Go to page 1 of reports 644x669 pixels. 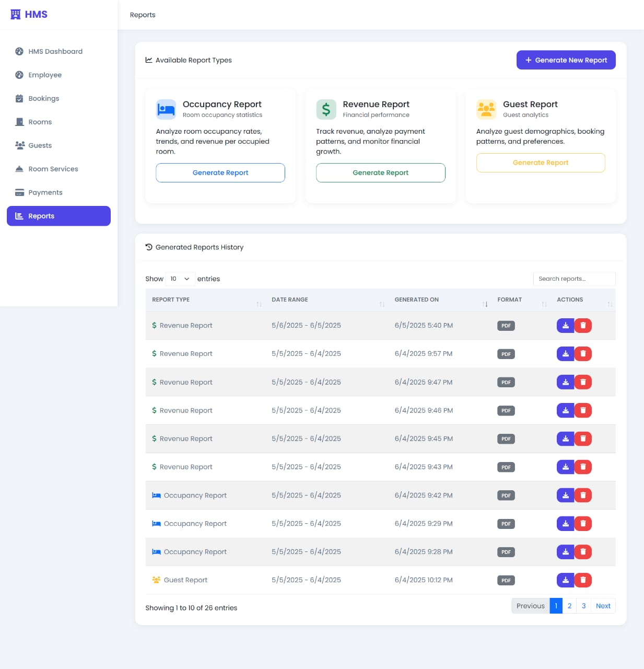(556, 606)
